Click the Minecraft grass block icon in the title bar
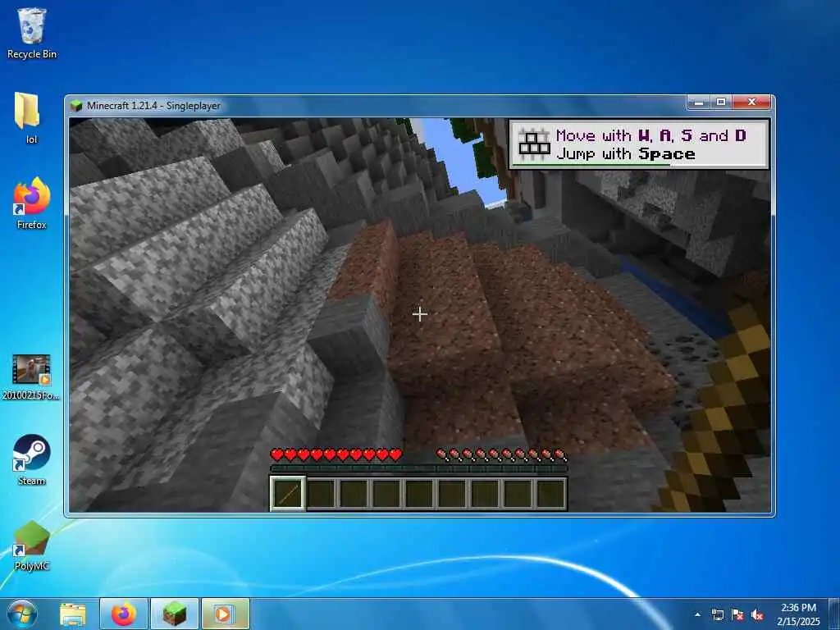The image size is (840, 630). coord(76,106)
